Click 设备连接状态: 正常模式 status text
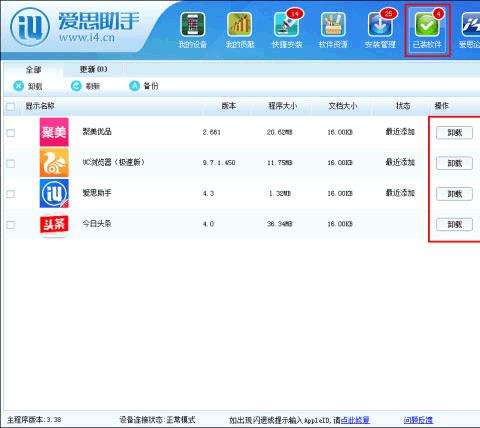The height and width of the screenshot is (428, 480). 157,420
